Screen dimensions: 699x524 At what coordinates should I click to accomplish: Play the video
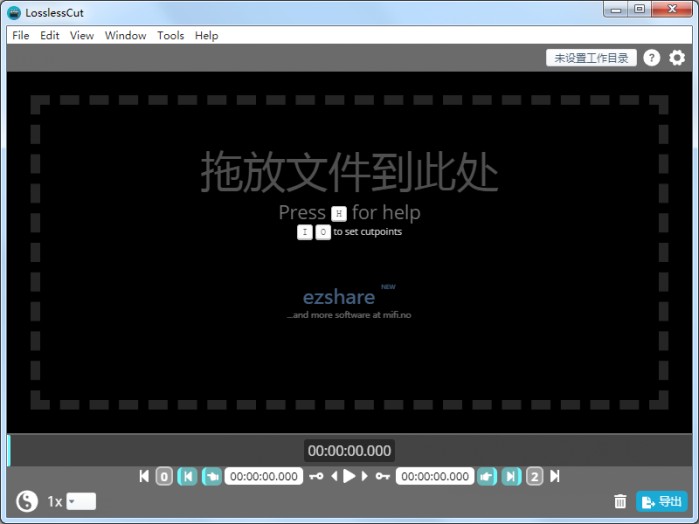tap(349, 476)
